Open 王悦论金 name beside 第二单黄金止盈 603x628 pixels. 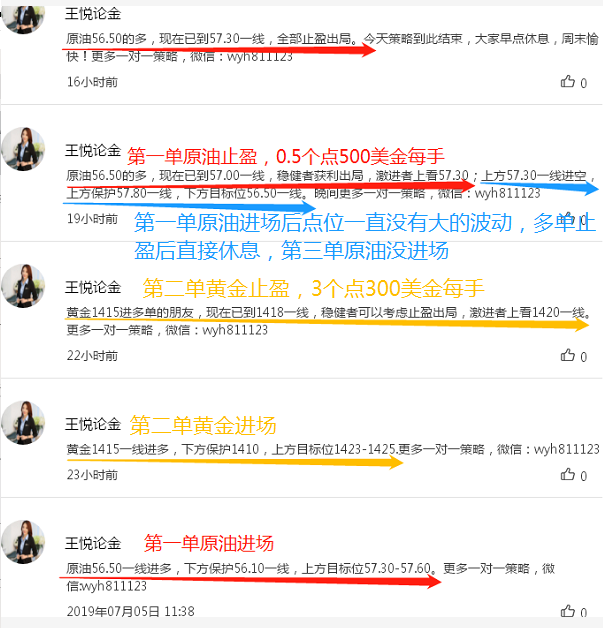click(93, 287)
